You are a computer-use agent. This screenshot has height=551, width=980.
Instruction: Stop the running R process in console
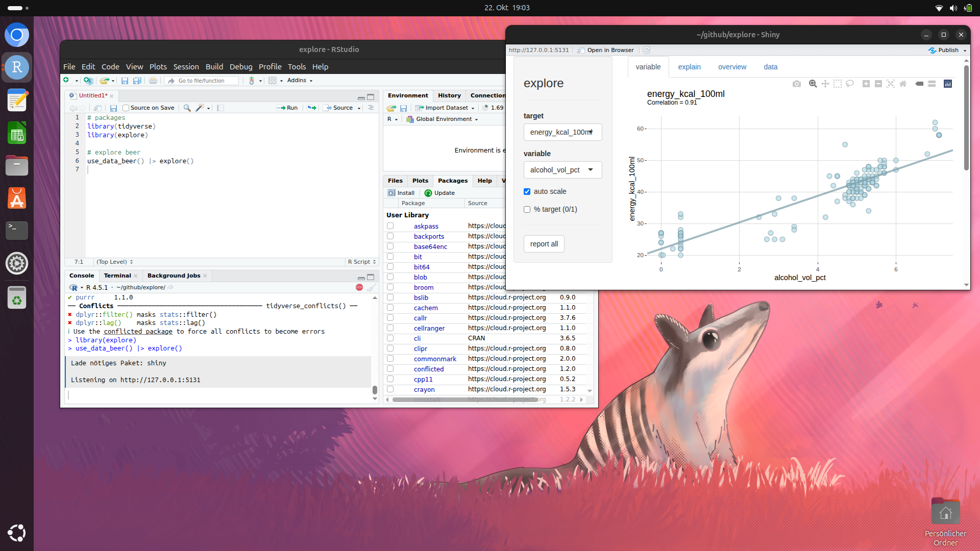[x=359, y=287]
